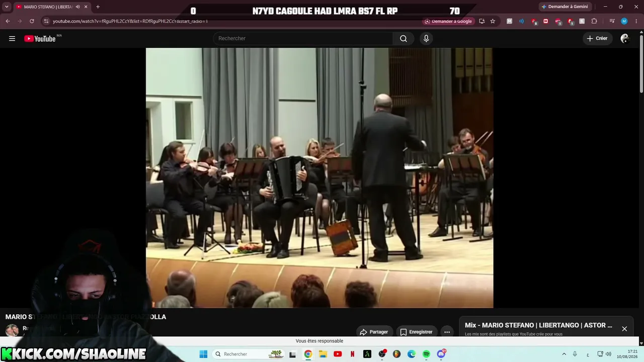
Task: Click the system tray microphone icon
Action: 575,354
